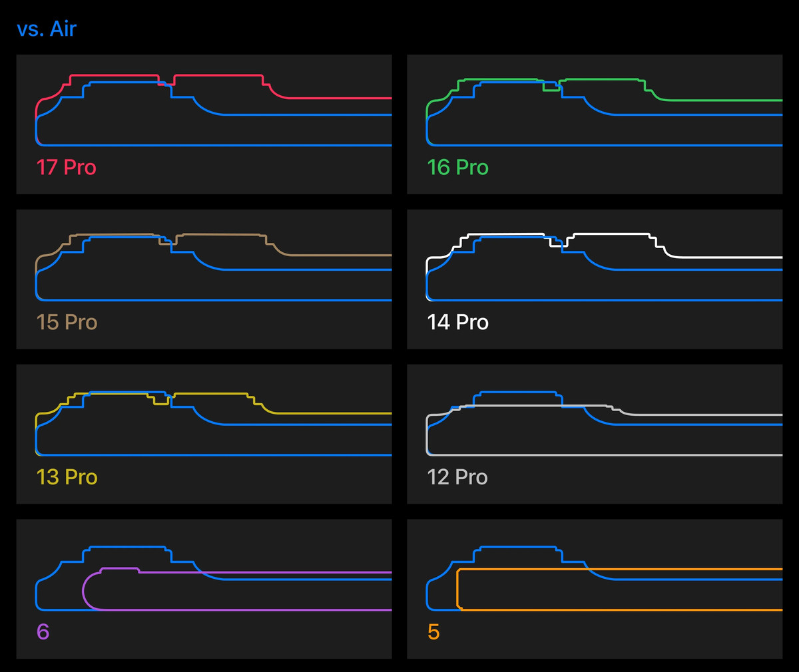The height and width of the screenshot is (672, 799).
Task: Click the orange '5' label
Action: (433, 631)
